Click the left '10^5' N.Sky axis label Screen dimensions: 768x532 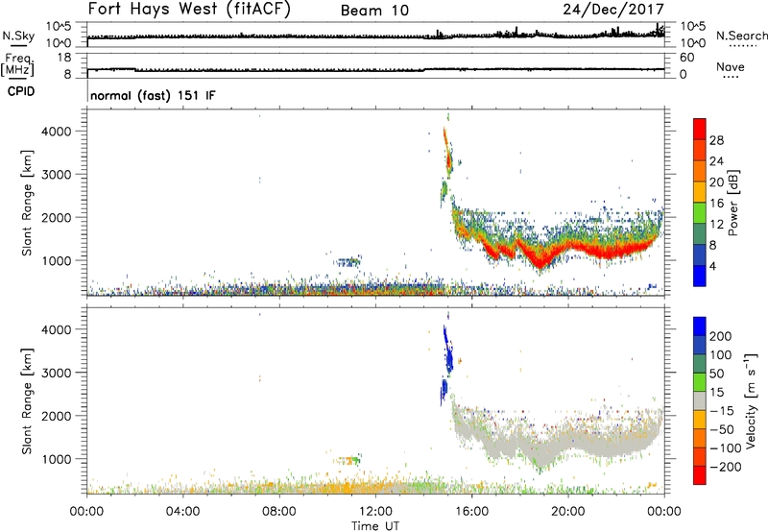point(59,26)
